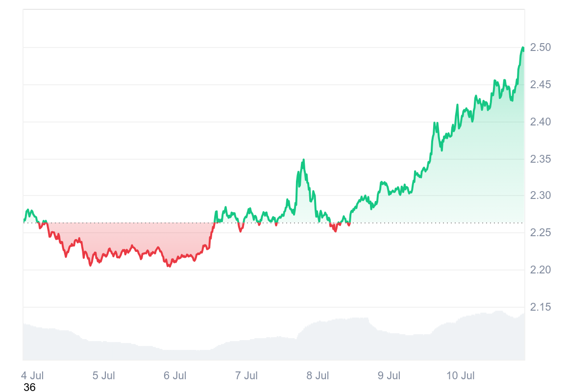
Task: Select the 10 Jul date label
Action: pyautogui.click(x=461, y=376)
